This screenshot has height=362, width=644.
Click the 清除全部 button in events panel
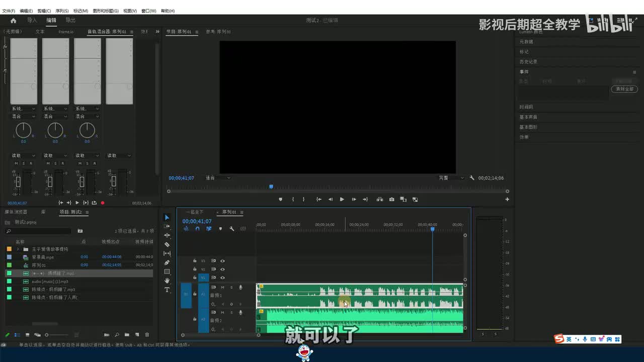tap(624, 89)
